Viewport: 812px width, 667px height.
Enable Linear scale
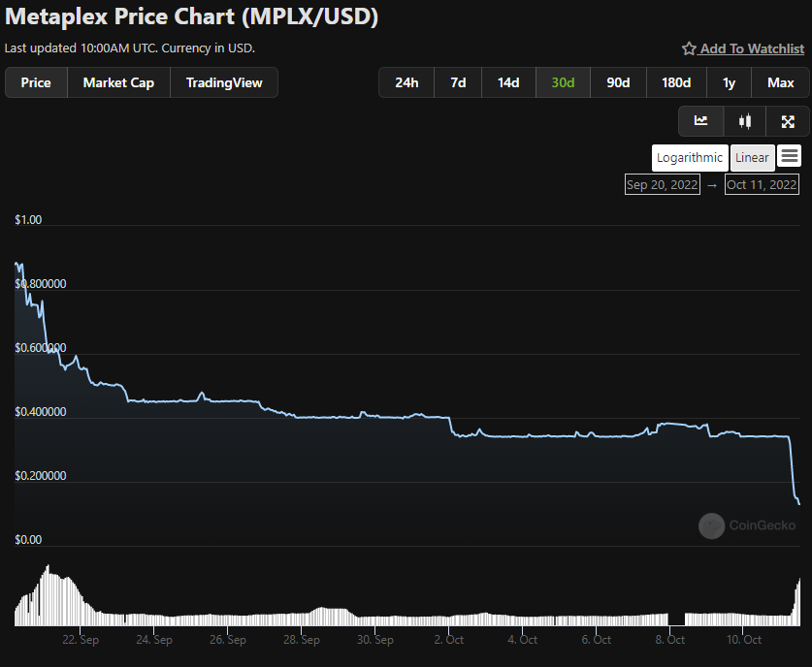752,157
